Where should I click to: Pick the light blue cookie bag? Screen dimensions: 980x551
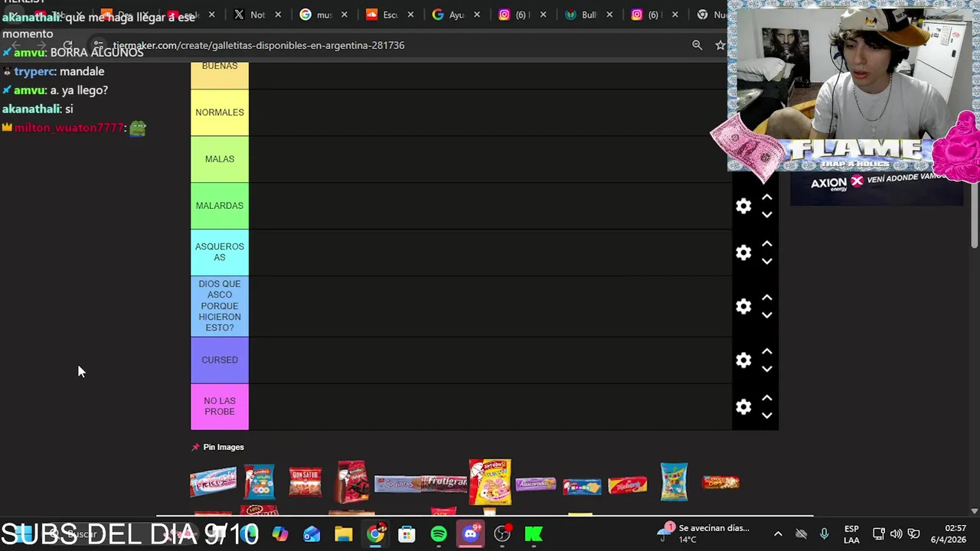[x=674, y=482]
